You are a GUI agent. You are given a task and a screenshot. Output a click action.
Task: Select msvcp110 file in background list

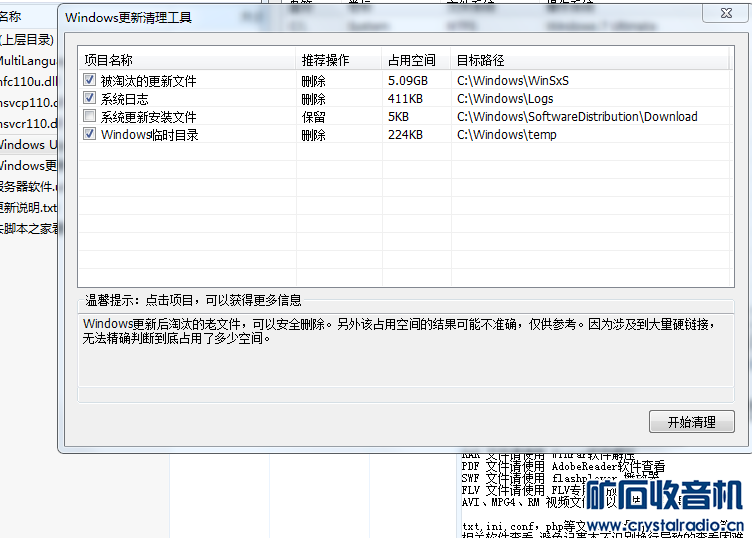tap(29, 103)
